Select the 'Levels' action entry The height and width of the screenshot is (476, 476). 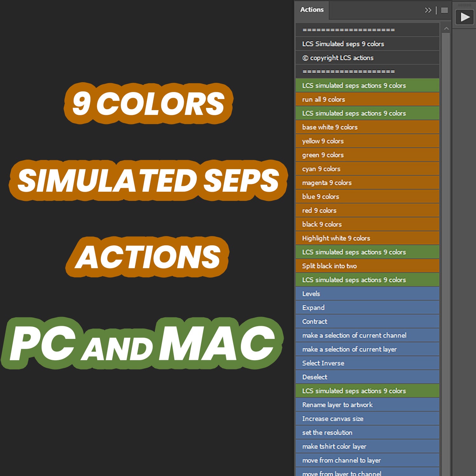[349, 294]
